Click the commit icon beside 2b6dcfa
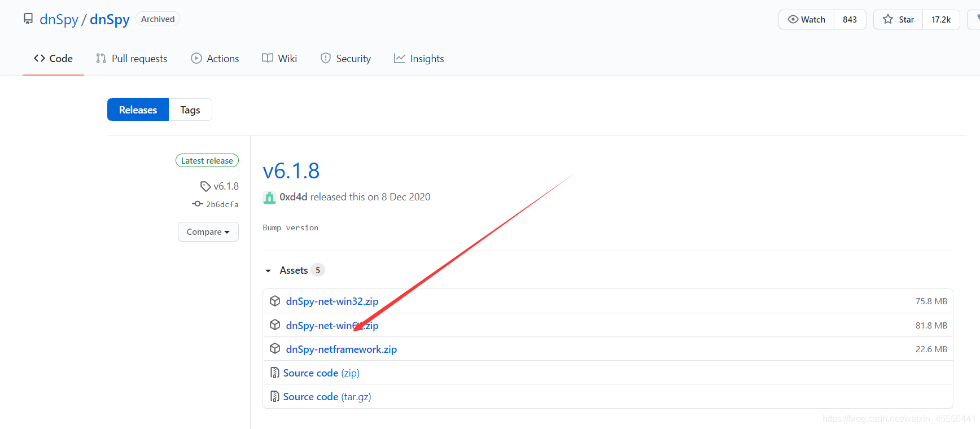The width and height of the screenshot is (980, 429). pos(198,204)
